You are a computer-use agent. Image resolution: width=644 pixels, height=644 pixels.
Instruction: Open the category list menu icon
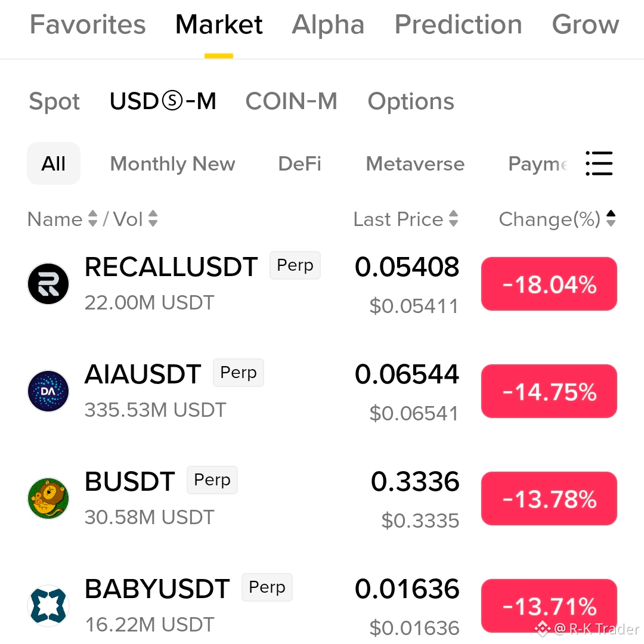pyautogui.click(x=599, y=163)
